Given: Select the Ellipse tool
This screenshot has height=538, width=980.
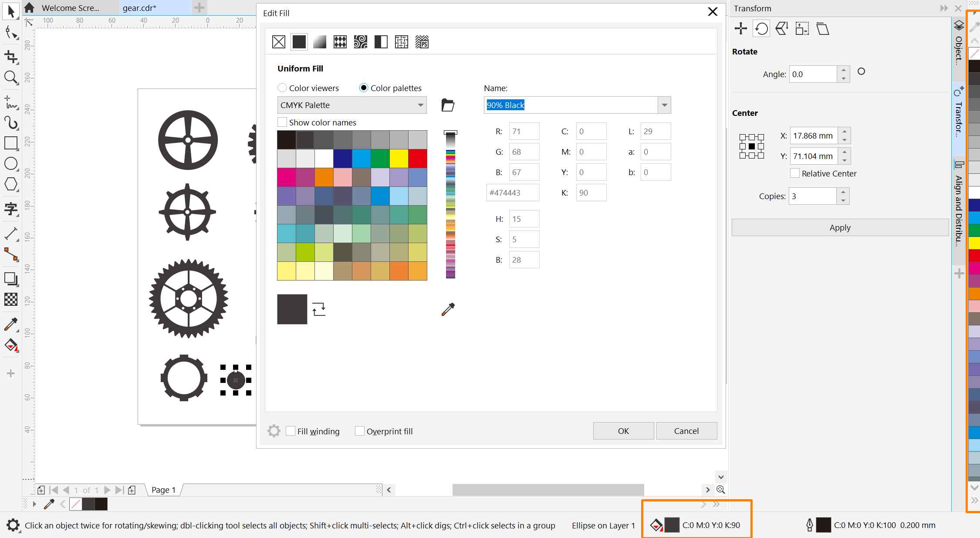Looking at the screenshot, I should pyautogui.click(x=10, y=164).
